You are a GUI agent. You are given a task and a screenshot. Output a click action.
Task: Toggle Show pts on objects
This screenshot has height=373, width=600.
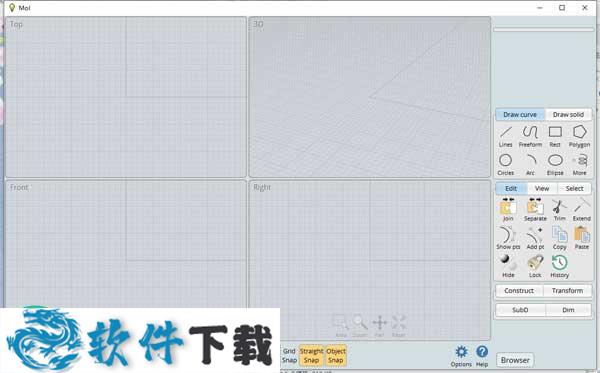(x=508, y=238)
